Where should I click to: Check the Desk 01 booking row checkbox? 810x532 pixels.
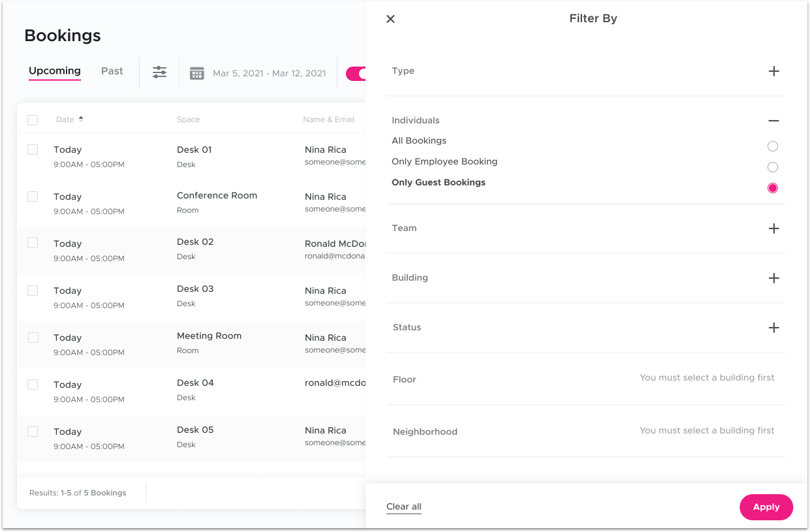click(x=33, y=149)
